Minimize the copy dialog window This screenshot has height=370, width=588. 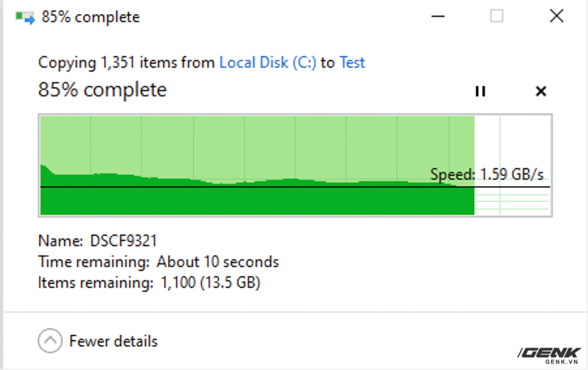coord(437,16)
